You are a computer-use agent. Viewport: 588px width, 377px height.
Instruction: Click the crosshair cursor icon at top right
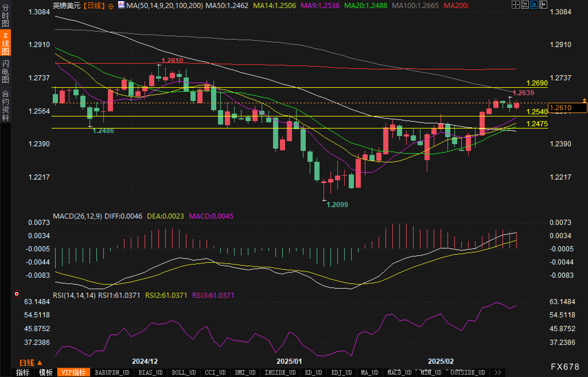point(515,5)
